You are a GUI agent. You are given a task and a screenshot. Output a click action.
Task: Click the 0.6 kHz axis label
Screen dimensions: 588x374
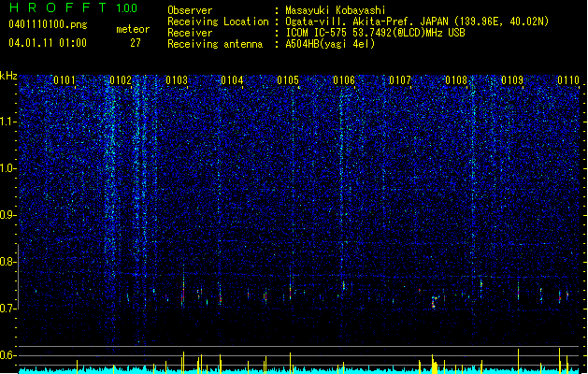click(x=8, y=355)
